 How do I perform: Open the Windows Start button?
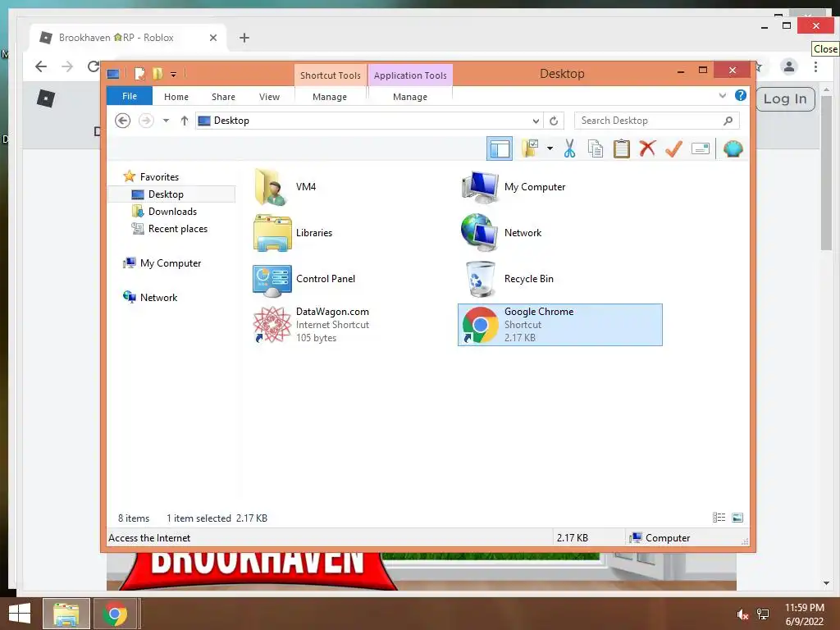point(20,614)
